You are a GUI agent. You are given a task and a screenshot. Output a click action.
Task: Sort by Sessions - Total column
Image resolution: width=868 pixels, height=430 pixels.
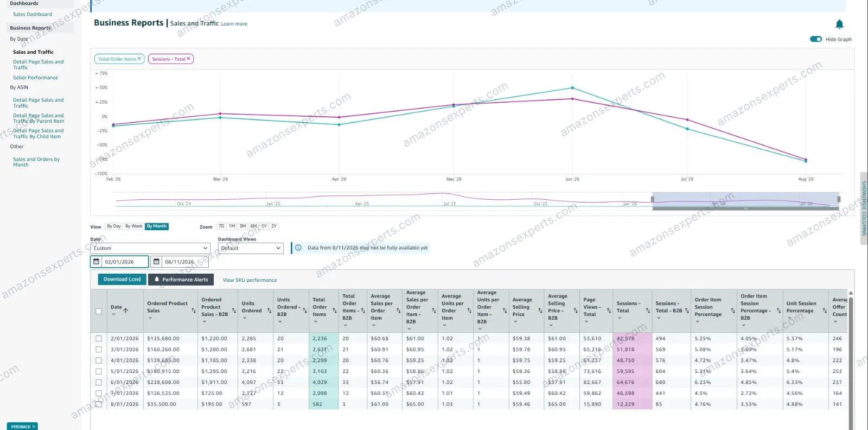[x=648, y=311]
